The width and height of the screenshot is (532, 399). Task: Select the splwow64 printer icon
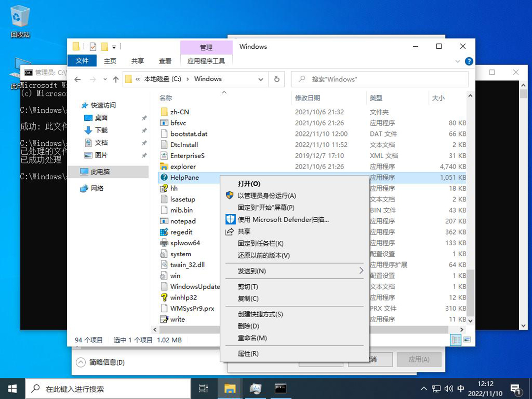(164, 243)
